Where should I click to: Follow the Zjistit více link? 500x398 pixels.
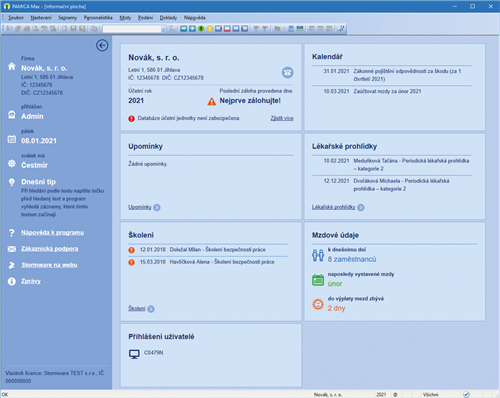[282, 118]
